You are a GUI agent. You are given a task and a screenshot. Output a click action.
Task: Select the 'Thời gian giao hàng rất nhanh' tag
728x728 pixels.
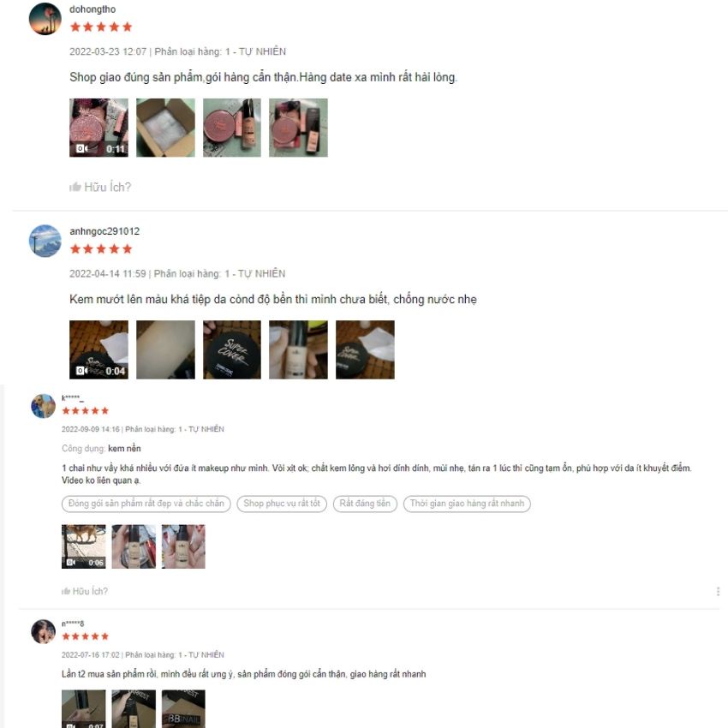[x=467, y=504]
